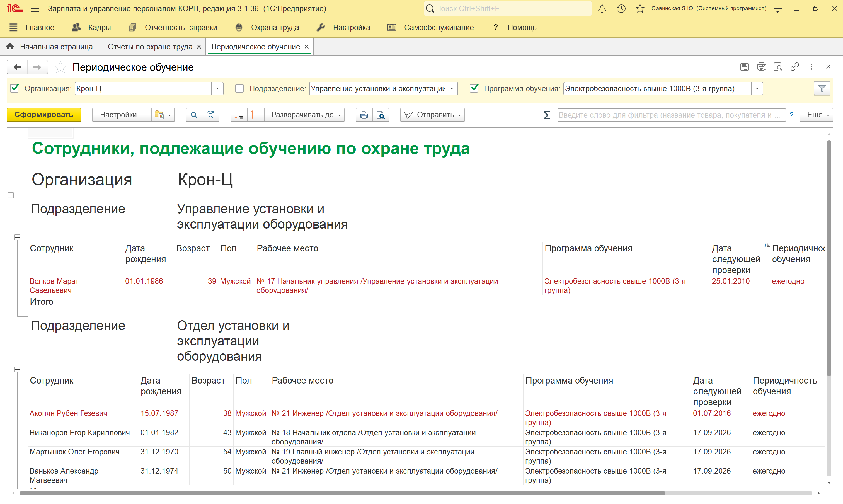The width and height of the screenshot is (843, 504).
Task: Toggle the Программа обучения checkbox
Action: pos(474,88)
